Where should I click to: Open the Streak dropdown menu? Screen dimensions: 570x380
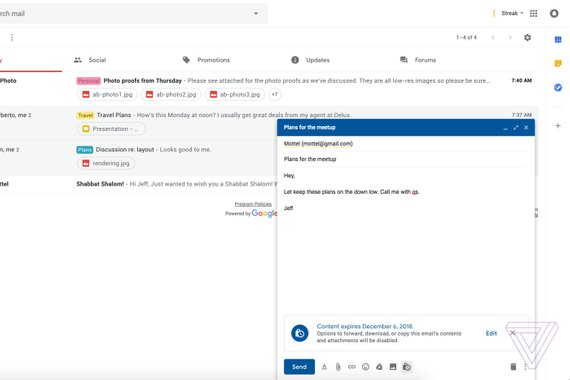coord(512,13)
